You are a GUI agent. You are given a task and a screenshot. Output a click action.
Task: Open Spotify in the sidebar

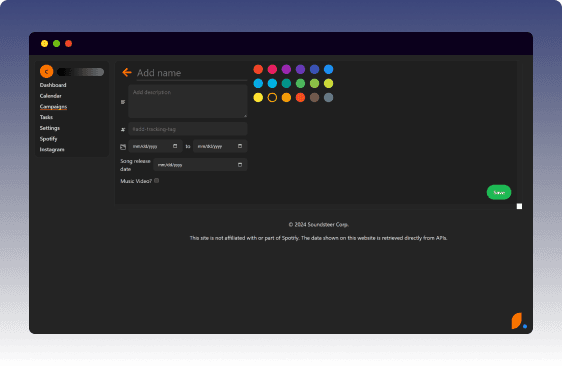pyautogui.click(x=48, y=139)
